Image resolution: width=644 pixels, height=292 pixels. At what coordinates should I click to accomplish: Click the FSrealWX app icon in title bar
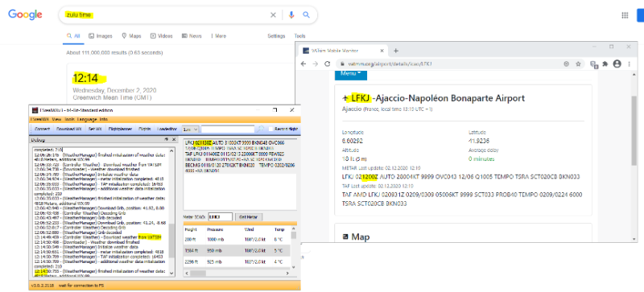[x=35, y=110]
